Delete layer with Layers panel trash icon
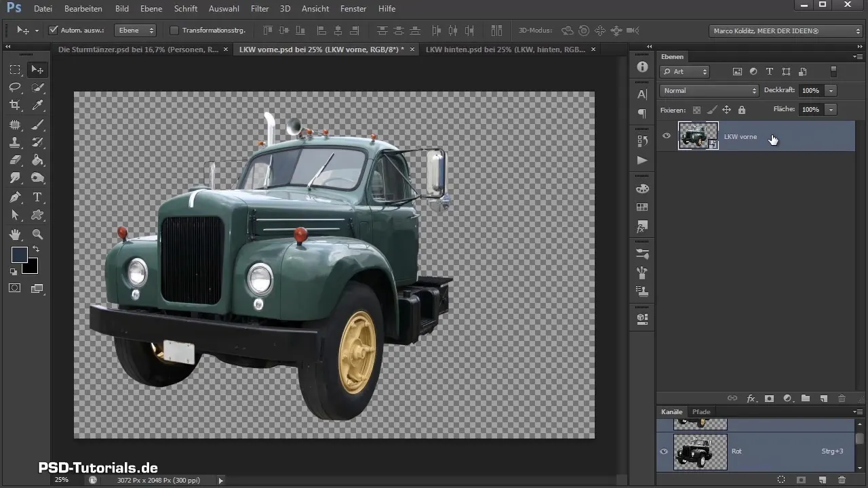Image resolution: width=868 pixels, height=488 pixels. pos(842,399)
